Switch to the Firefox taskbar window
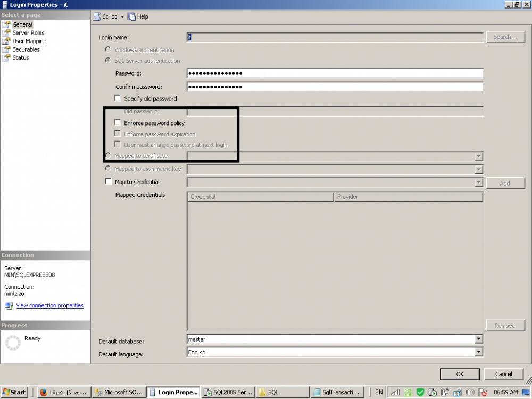Screen dimensions: 532x399 (x=64, y=392)
